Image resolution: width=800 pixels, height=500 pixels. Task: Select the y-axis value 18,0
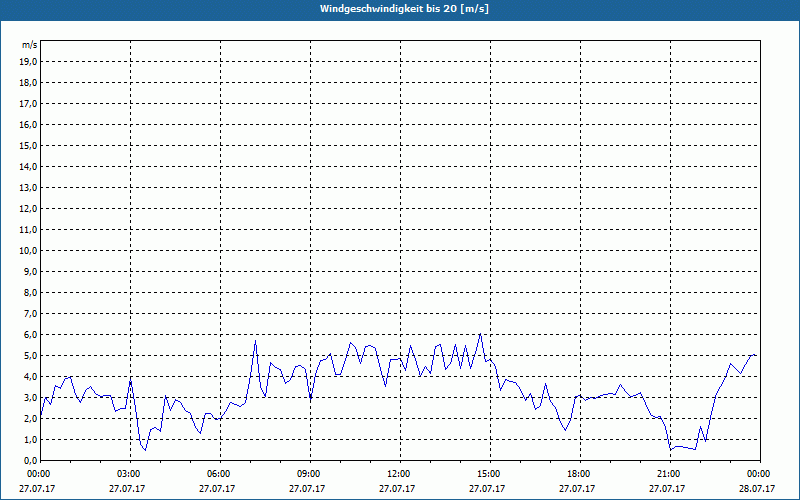(x=28, y=83)
